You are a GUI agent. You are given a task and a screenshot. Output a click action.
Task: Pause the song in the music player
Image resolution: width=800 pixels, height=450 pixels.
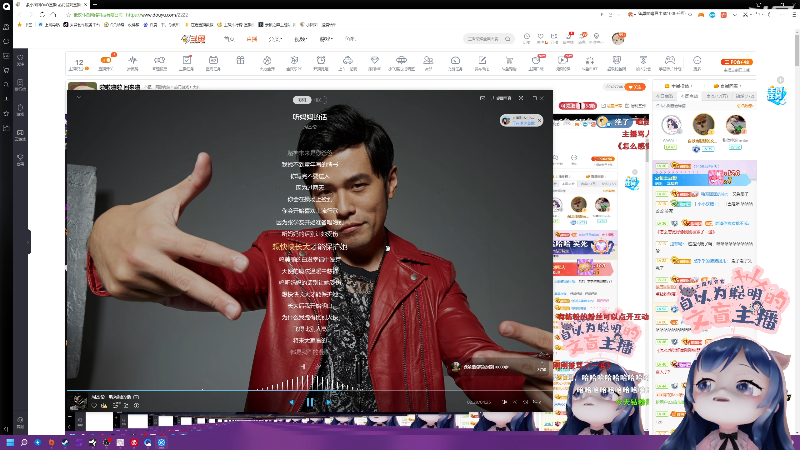point(310,402)
